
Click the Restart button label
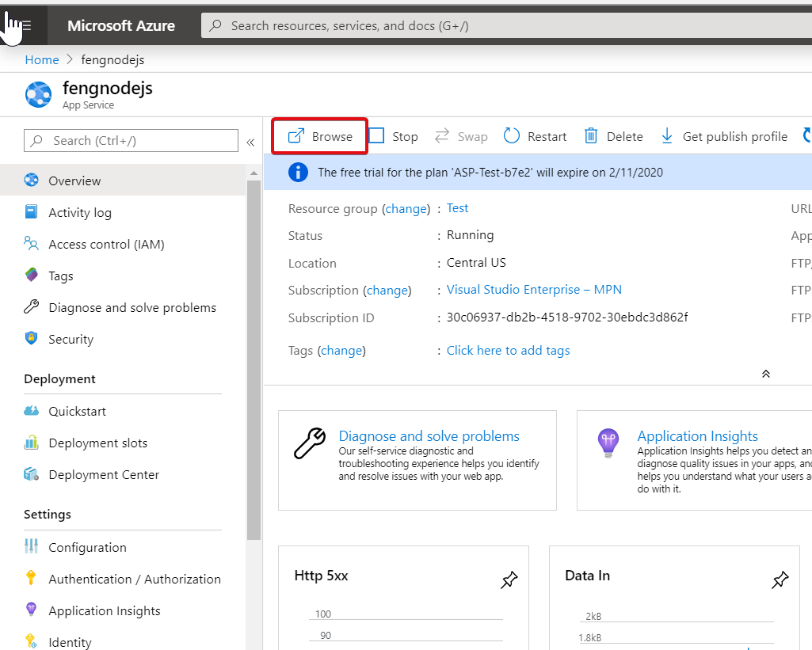(x=547, y=137)
